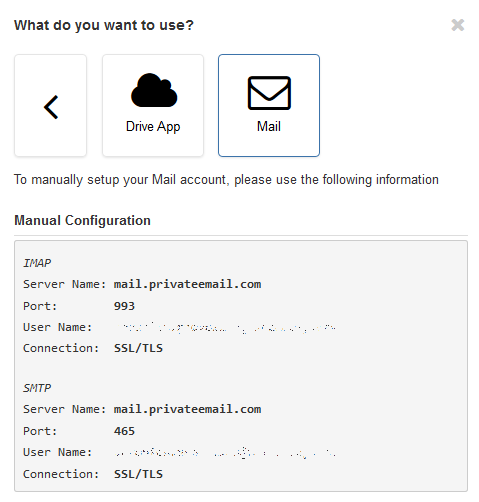The width and height of the screenshot is (479, 502).
Task: Click the Manual Configuration heading
Action: 82,221
